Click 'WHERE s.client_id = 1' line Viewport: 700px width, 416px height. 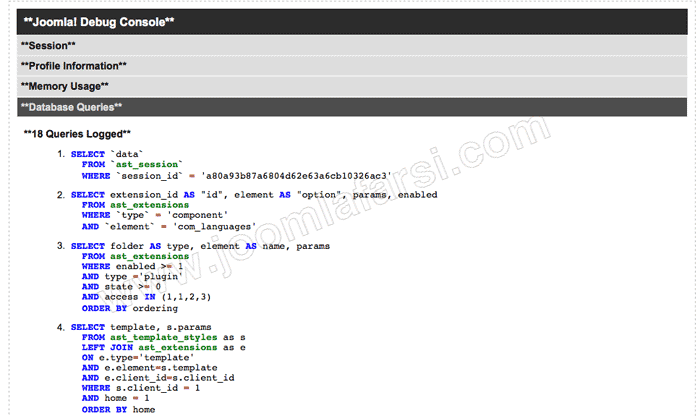click(141, 388)
